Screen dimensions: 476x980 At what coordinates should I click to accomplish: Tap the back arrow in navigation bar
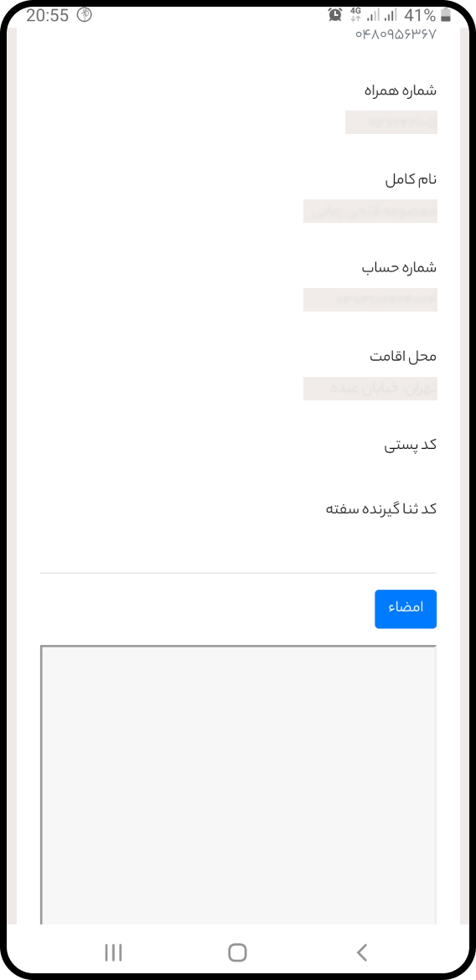(361, 952)
